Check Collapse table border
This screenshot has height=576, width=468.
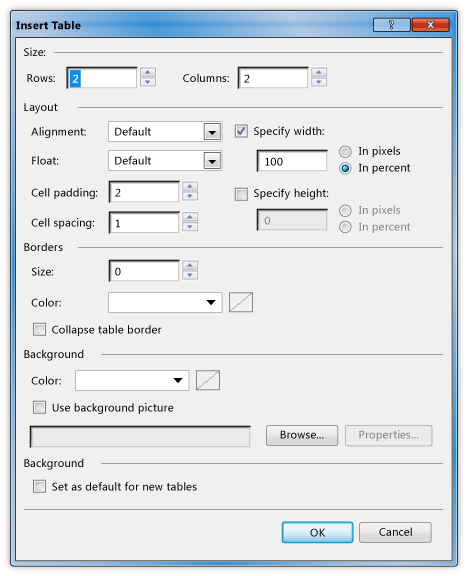point(39,330)
